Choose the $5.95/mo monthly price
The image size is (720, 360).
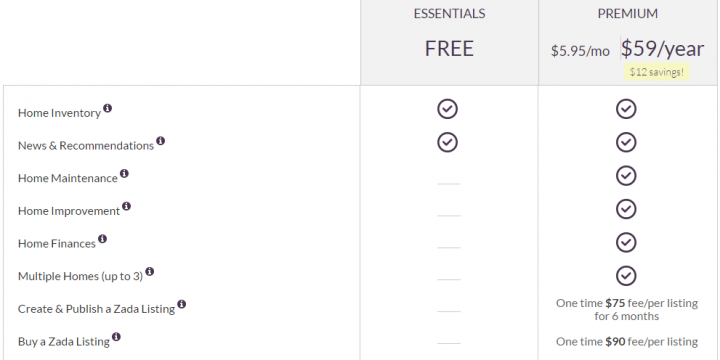pyautogui.click(x=580, y=51)
